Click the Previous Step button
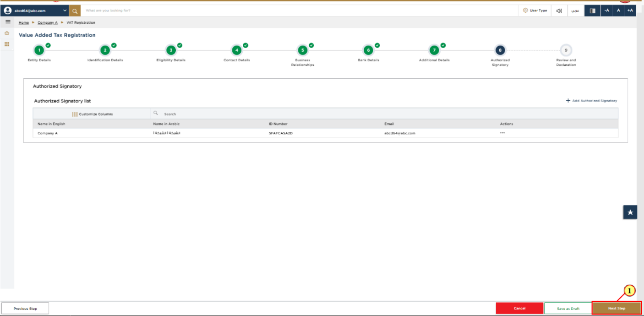 pyautogui.click(x=25, y=309)
